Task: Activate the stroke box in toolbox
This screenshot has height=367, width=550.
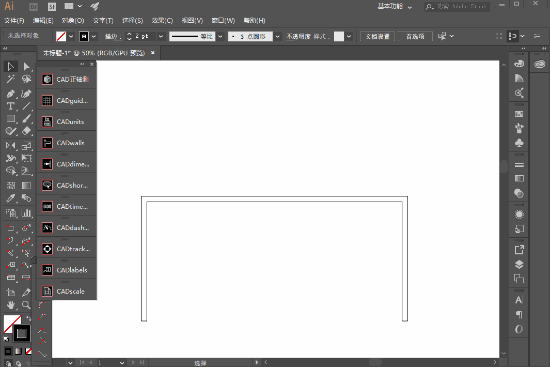Action: [22, 333]
